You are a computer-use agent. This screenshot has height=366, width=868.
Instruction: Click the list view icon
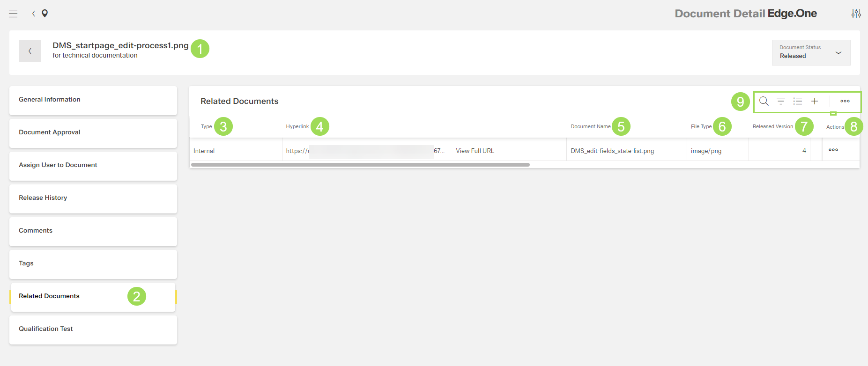pos(798,101)
